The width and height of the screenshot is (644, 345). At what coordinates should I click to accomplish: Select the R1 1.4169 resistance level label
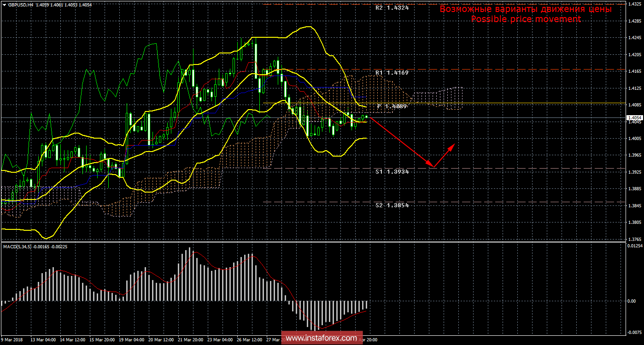point(392,73)
